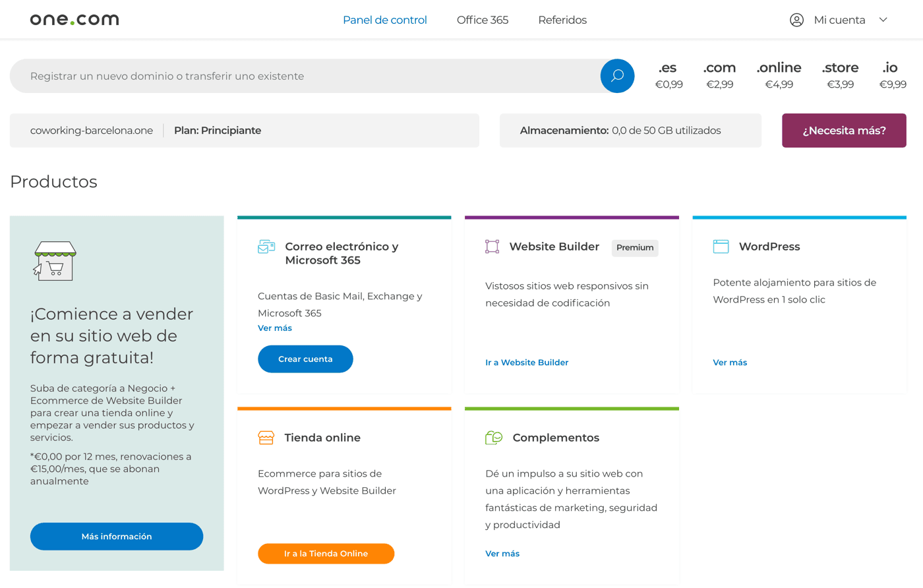Click the ¡Comience a vender promo headline
Screen dimensions: 923x588
pyautogui.click(x=112, y=336)
